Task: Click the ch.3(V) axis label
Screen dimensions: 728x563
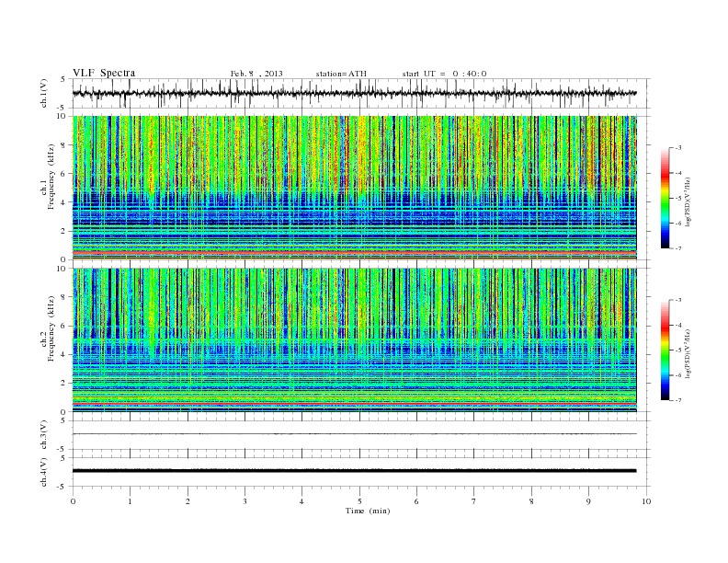Action: (x=44, y=434)
